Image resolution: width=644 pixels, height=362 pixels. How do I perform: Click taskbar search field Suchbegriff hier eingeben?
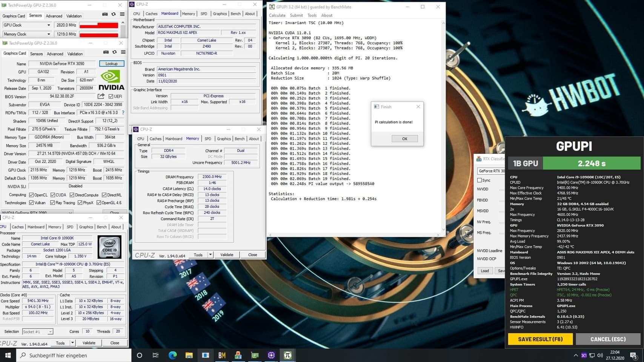coord(74,355)
